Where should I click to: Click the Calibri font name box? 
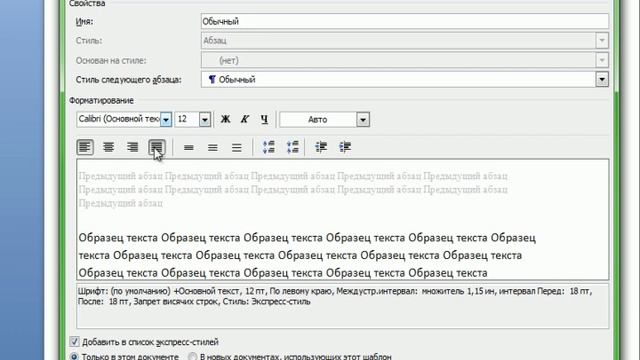tap(118, 120)
